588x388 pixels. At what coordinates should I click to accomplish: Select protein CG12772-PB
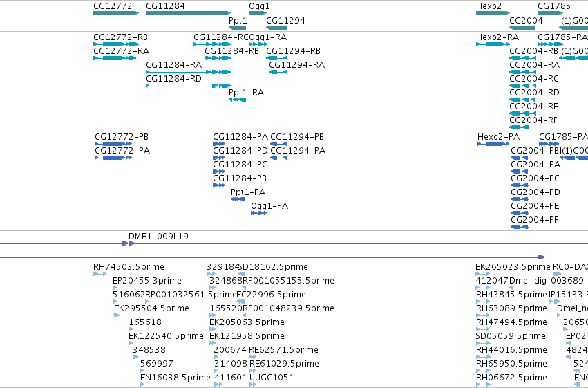[113, 144]
